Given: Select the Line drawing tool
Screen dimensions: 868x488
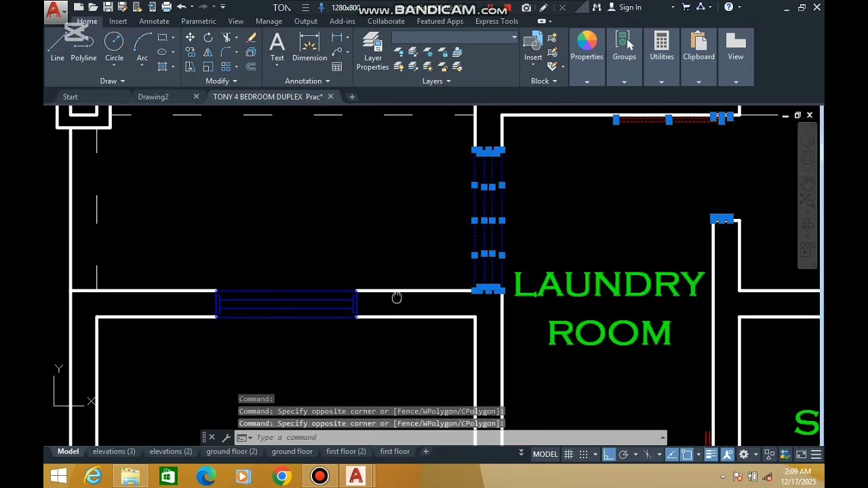Looking at the screenshot, I should 57,47.
